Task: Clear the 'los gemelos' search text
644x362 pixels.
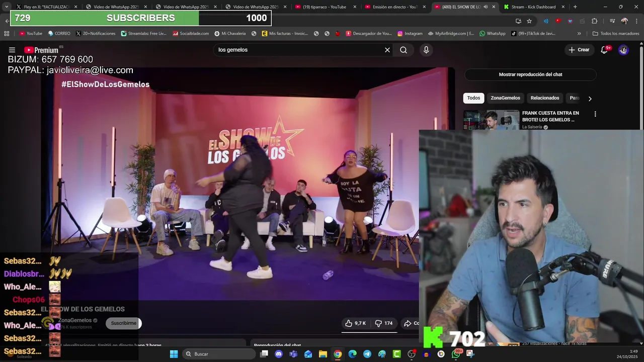Action: [x=387, y=50]
